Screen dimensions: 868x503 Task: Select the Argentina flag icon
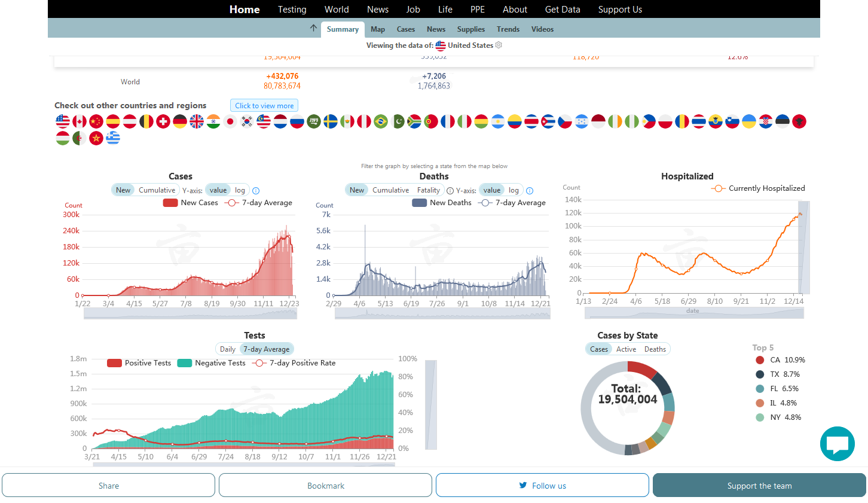point(498,121)
